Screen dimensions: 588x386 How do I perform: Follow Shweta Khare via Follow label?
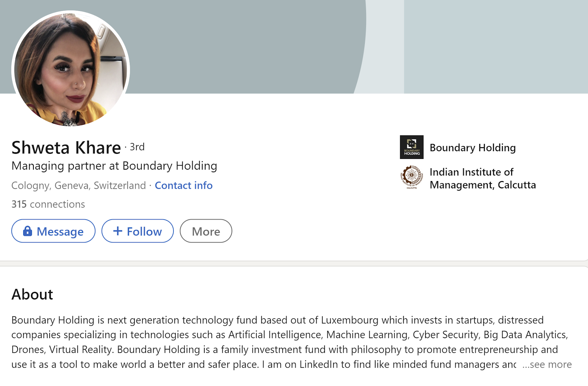coord(144,231)
